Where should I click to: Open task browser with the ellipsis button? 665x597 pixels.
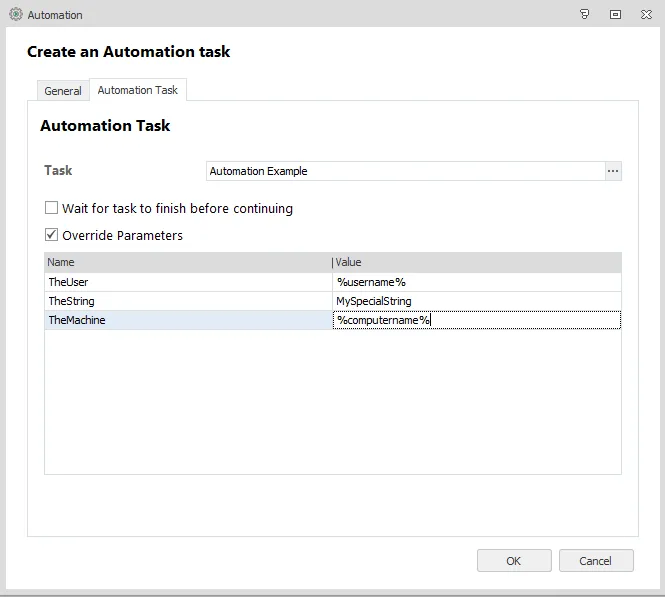click(613, 171)
